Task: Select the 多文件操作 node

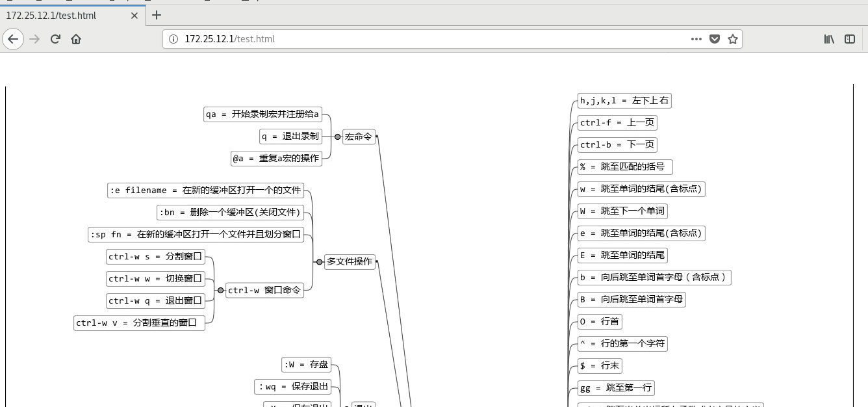Action: [350, 261]
